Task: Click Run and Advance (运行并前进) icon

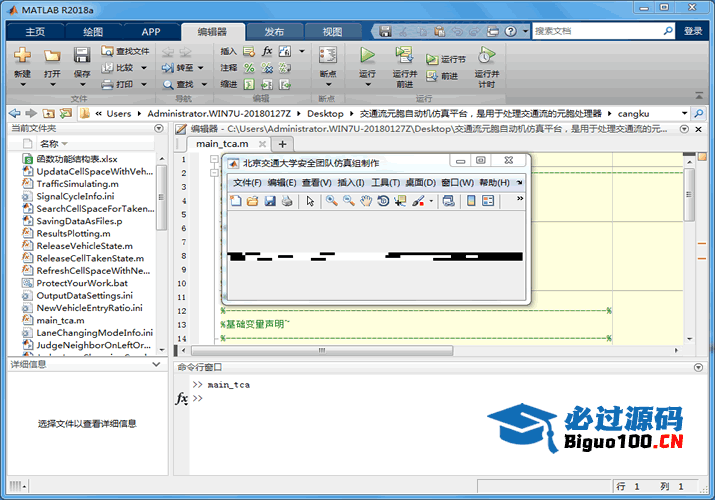Action: [x=404, y=55]
